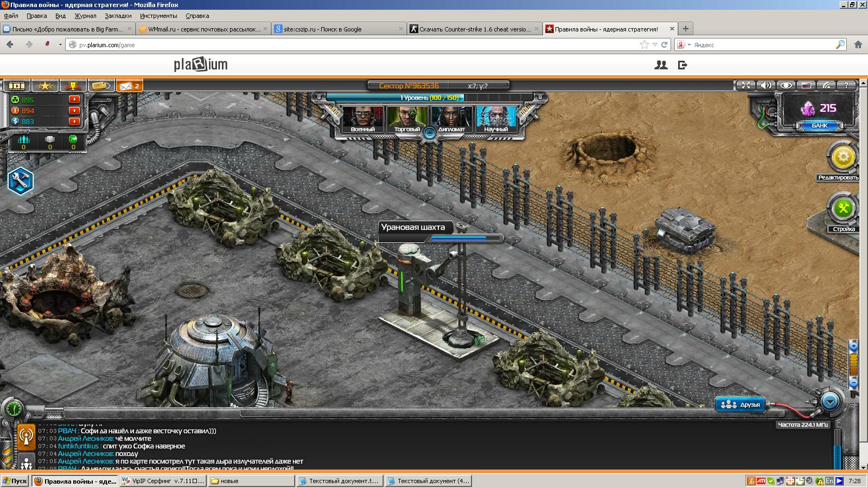Select the Военный advisor portrait
This screenshot has height=488, width=868.
click(363, 119)
